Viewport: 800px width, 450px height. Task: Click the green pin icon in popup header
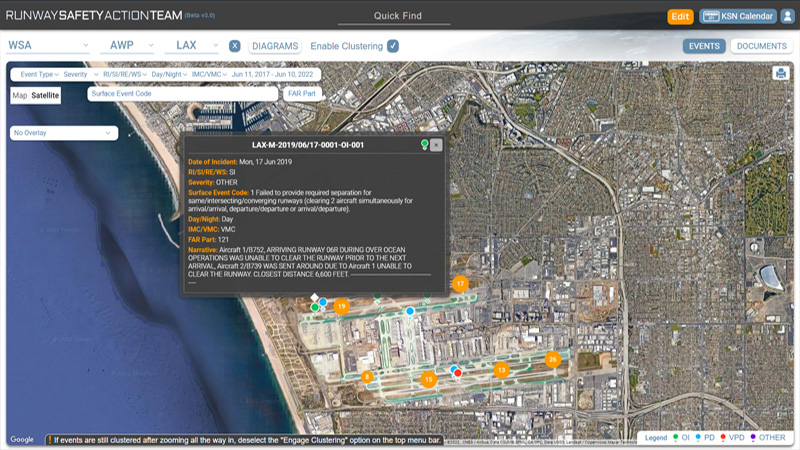click(424, 145)
